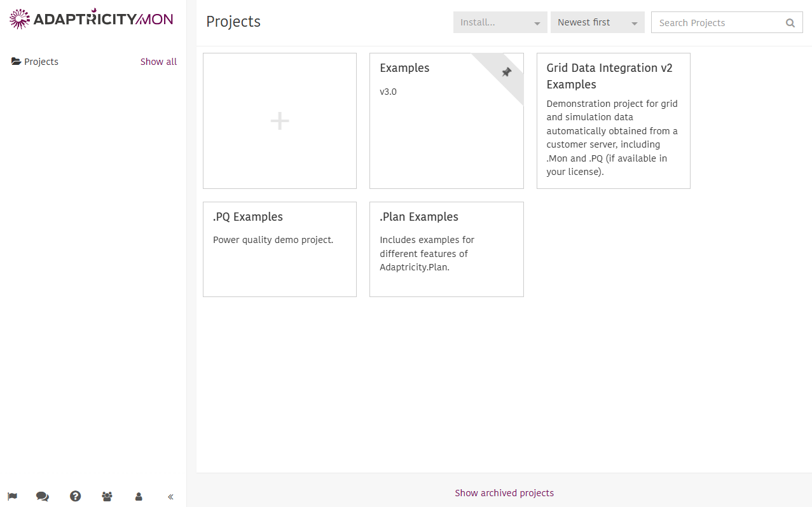Viewport: 812px width, 507px height.
Task: Open the Newest first sort dropdown
Action: (x=598, y=22)
